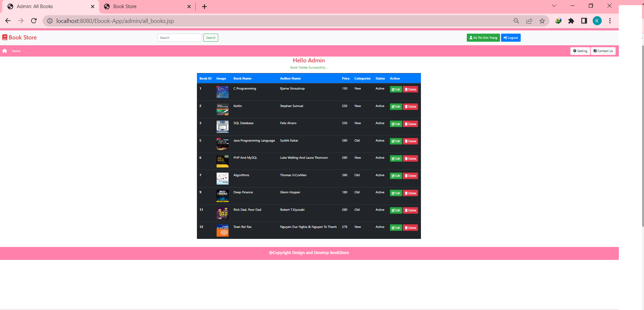Edit the Deep Finance book
The height and width of the screenshot is (310, 644).
tap(396, 193)
